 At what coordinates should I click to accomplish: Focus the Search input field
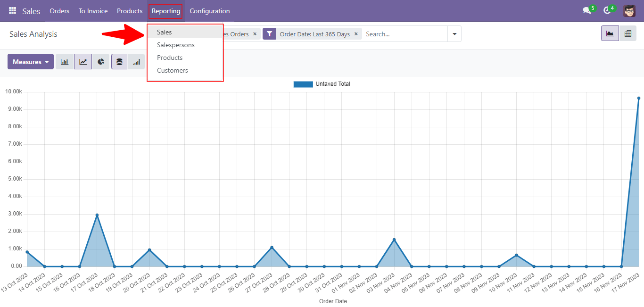405,34
